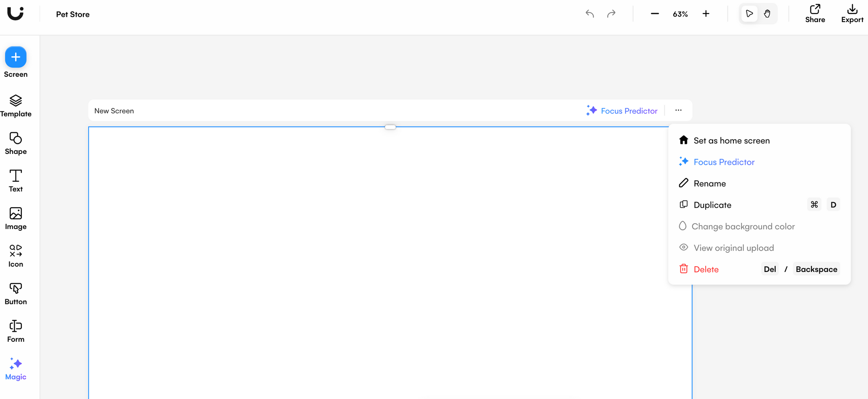Viewport: 868px width, 399px height.
Task: Increase zoom with the plus button
Action: [x=706, y=14]
